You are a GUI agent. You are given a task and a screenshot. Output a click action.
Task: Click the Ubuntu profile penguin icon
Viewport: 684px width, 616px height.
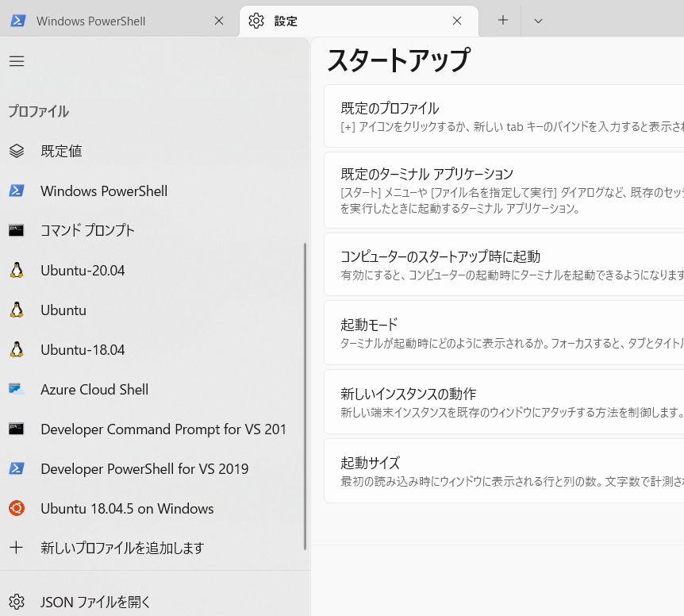[x=17, y=310]
